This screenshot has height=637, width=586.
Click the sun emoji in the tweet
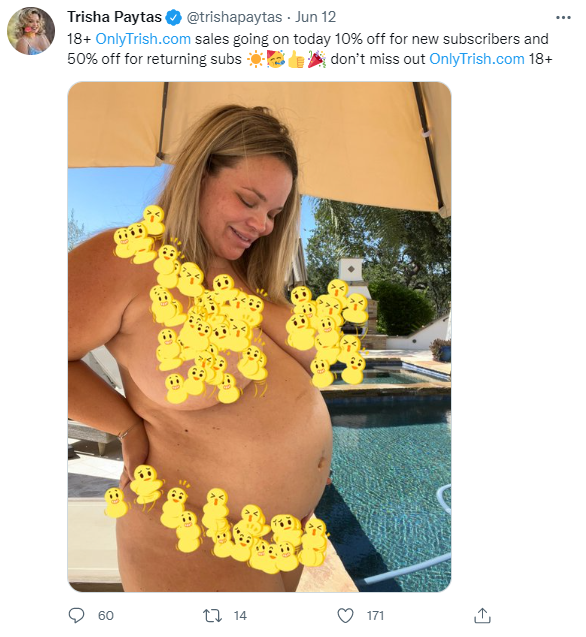[x=255, y=59]
